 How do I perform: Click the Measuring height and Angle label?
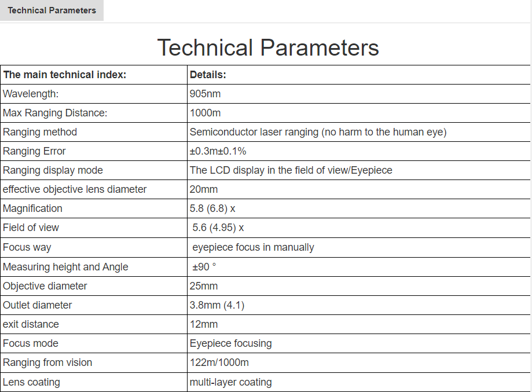pos(65,267)
